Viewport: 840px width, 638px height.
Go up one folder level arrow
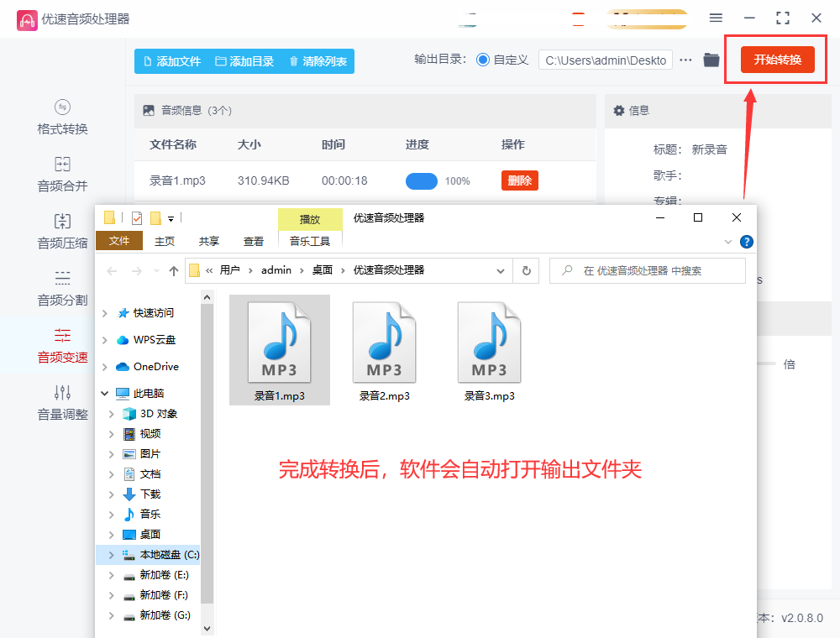point(174,271)
